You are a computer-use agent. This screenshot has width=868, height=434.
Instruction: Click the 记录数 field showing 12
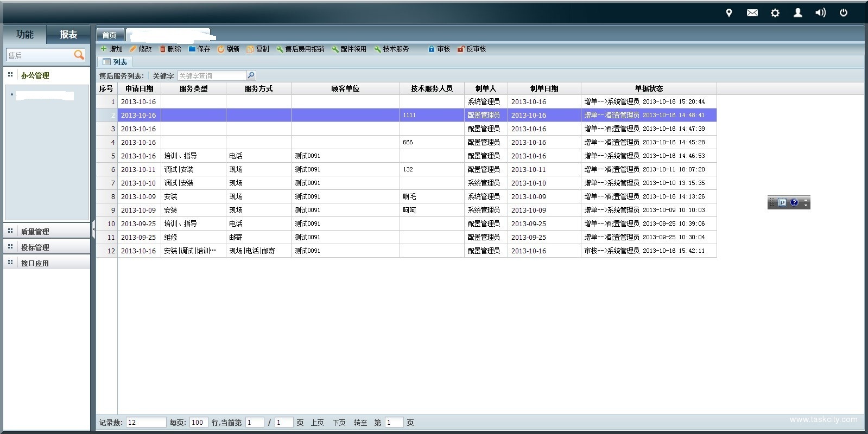[146, 422]
